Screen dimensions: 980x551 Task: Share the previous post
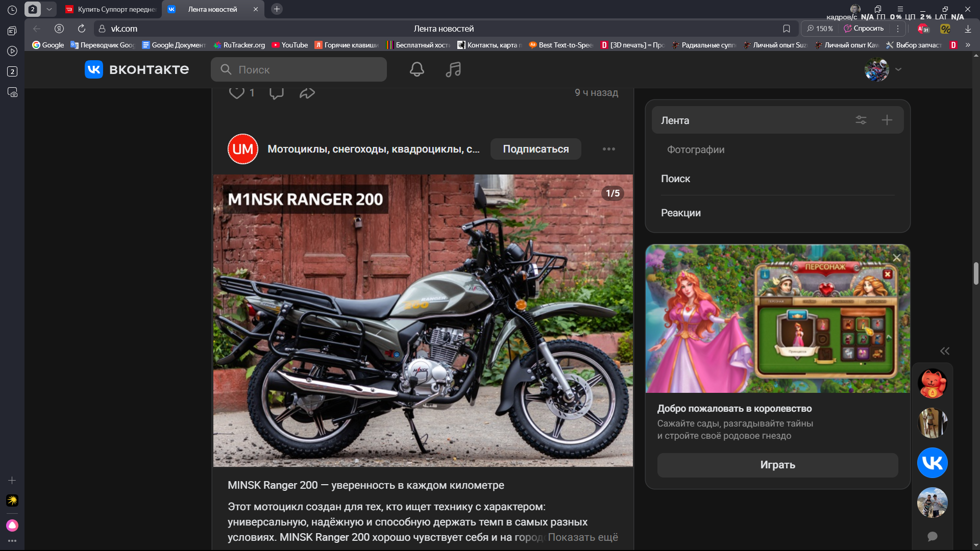pos(307,92)
